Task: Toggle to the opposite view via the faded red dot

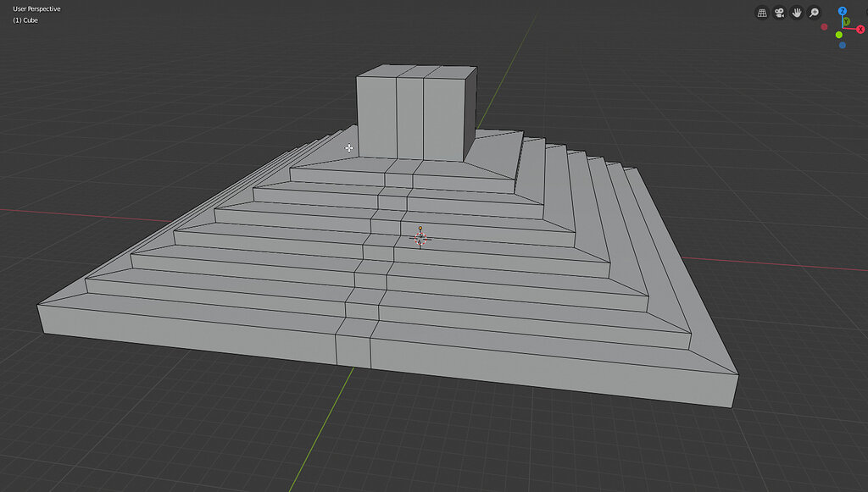Action: (x=824, y=26)
